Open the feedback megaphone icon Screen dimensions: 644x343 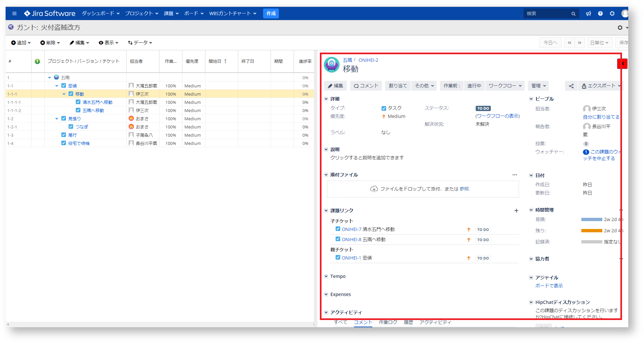click(588, 13)
